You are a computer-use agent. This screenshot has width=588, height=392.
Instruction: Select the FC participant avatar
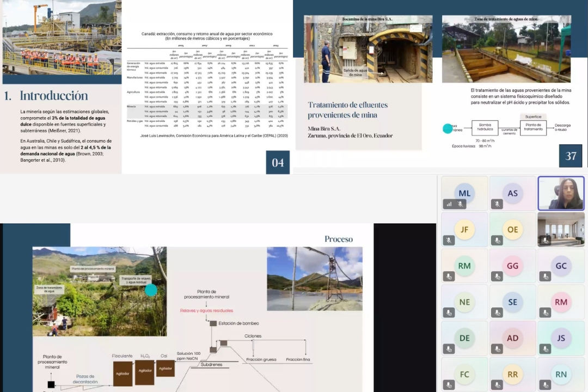tap(464, 375)
